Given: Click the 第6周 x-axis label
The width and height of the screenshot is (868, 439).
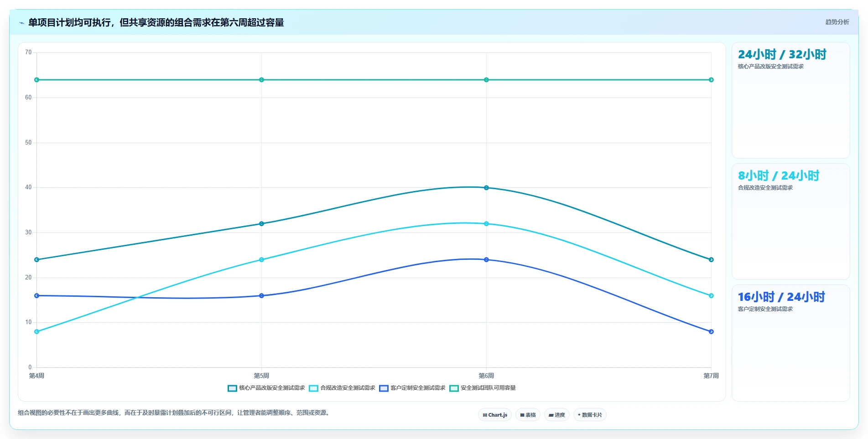Looking at the screenshot, I should (486, 376).
